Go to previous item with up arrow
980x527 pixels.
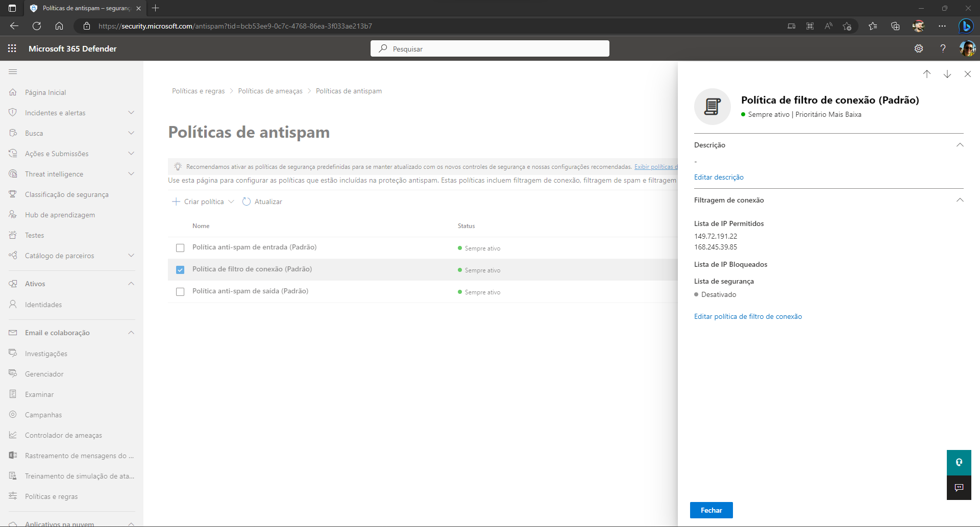pos(927,74)
